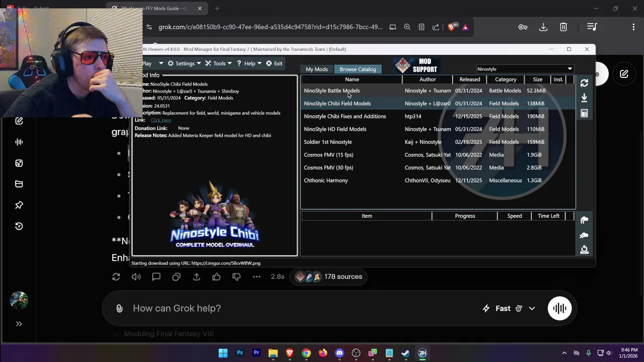Open the mod info Click Here link
Screen dimensions: 644x362
(161, 120)
